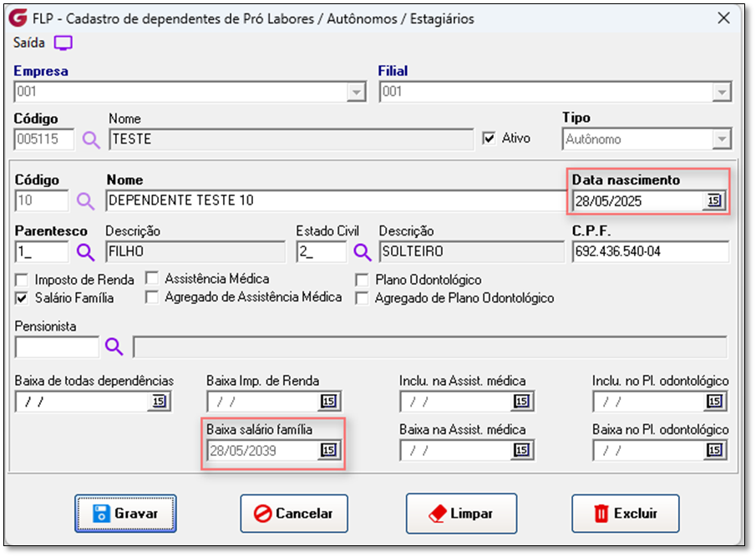Toggle the Ativo checkbox

pos(489,139)
